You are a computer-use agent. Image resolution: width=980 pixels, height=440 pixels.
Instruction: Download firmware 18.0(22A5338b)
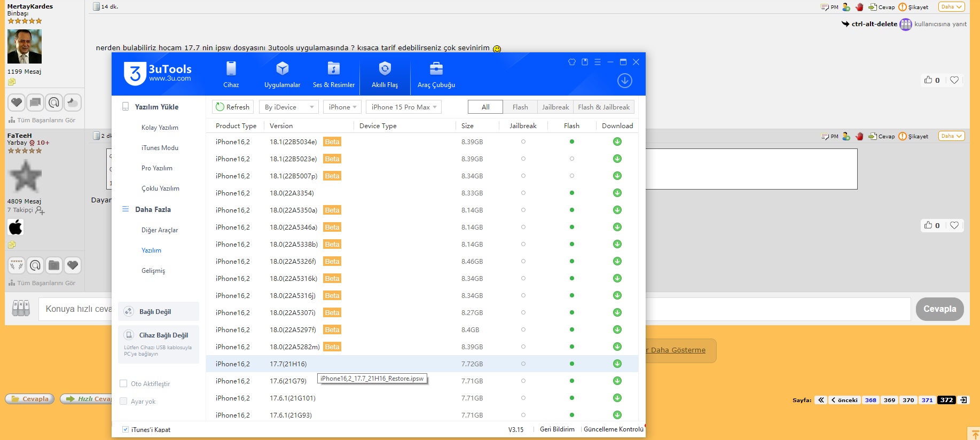(617, 244)
